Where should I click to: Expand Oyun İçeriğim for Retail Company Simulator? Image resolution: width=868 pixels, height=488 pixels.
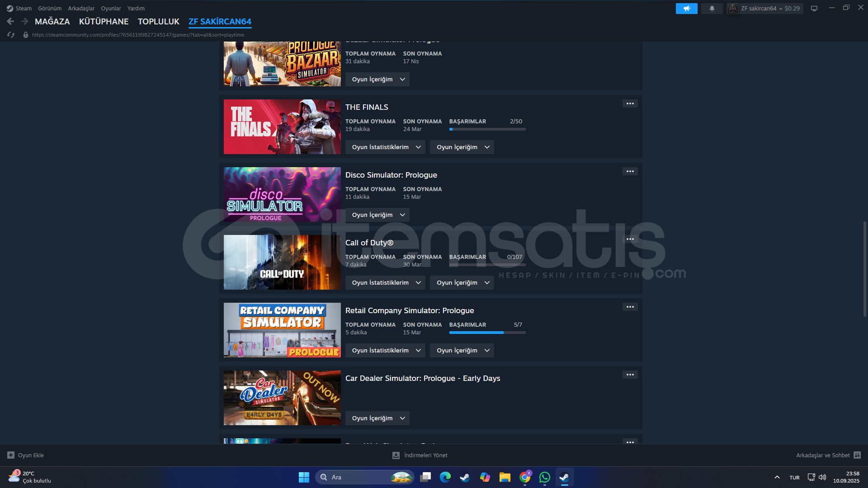pyautogui.click(x=462, y=350)
